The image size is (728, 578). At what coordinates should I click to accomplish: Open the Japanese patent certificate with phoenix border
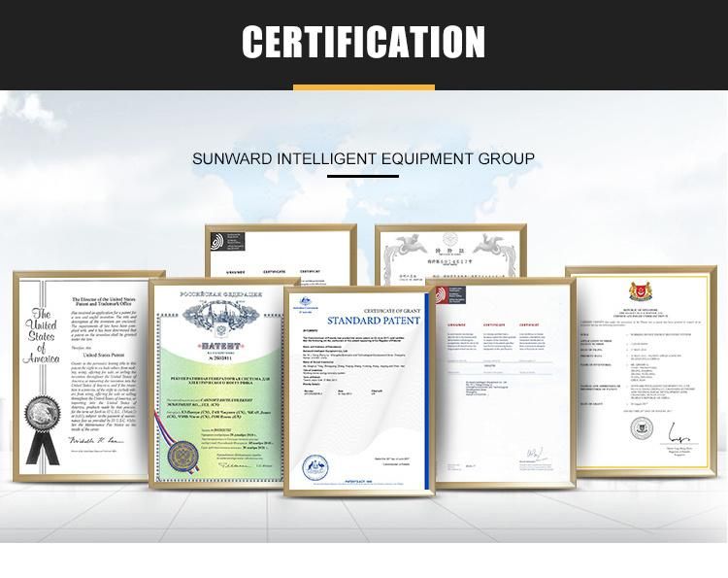450,254
